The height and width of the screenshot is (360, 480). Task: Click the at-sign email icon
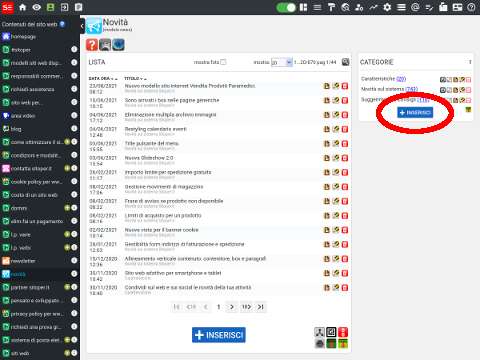pyautogui.click(x=415, y=7)
